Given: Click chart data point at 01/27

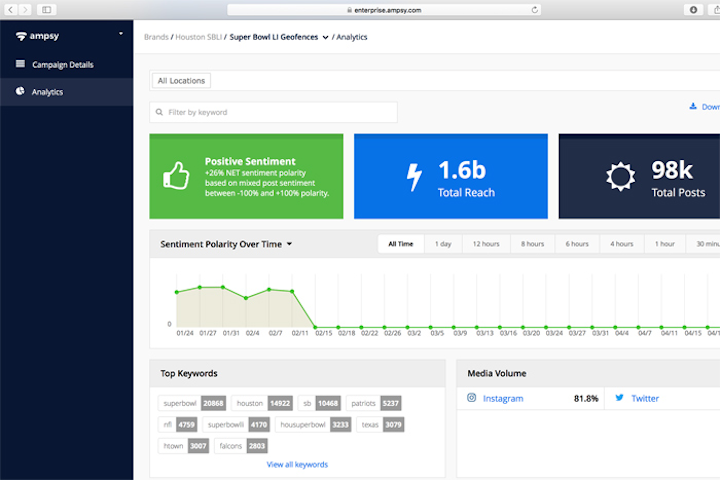Looking at the screenshot, I should tap(200, 288).
